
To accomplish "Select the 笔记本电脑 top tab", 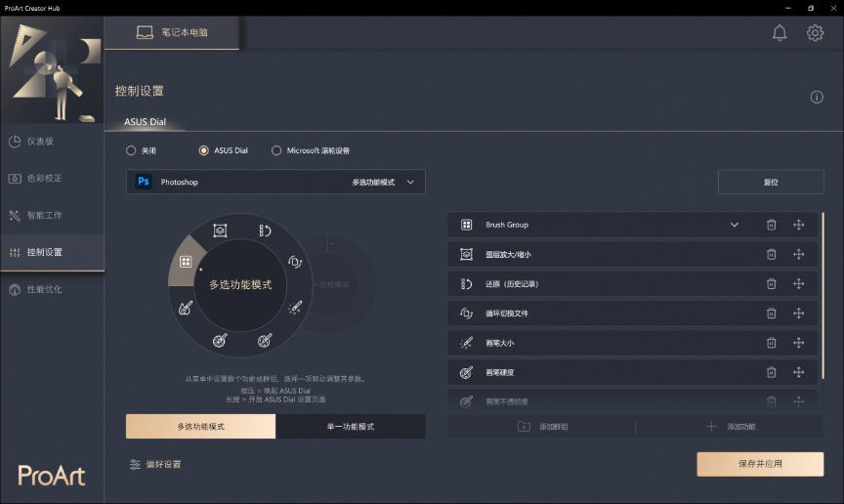I will coord(172,33).
